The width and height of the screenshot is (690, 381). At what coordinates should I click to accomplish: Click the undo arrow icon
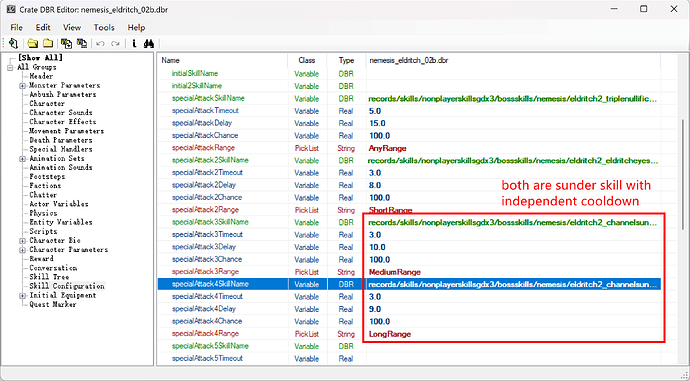tap(100, 44)
